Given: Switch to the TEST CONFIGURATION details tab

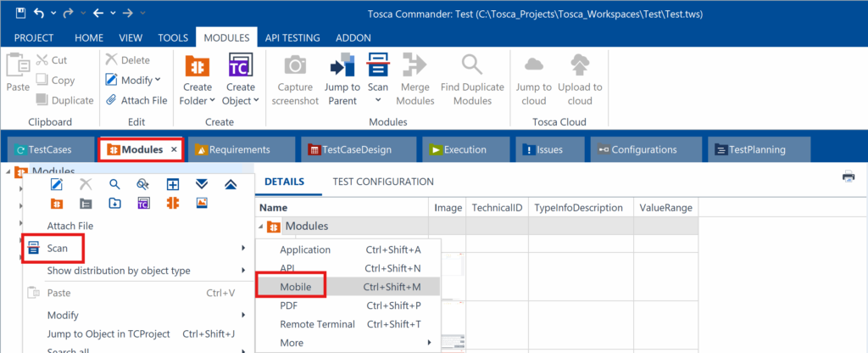Looking at the screenshot, I should point(383,182).
